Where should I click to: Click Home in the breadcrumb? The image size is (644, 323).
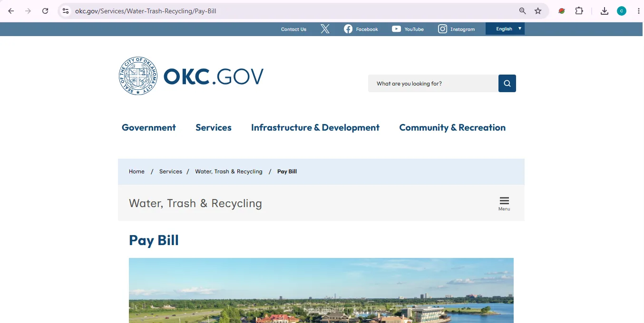137,171
